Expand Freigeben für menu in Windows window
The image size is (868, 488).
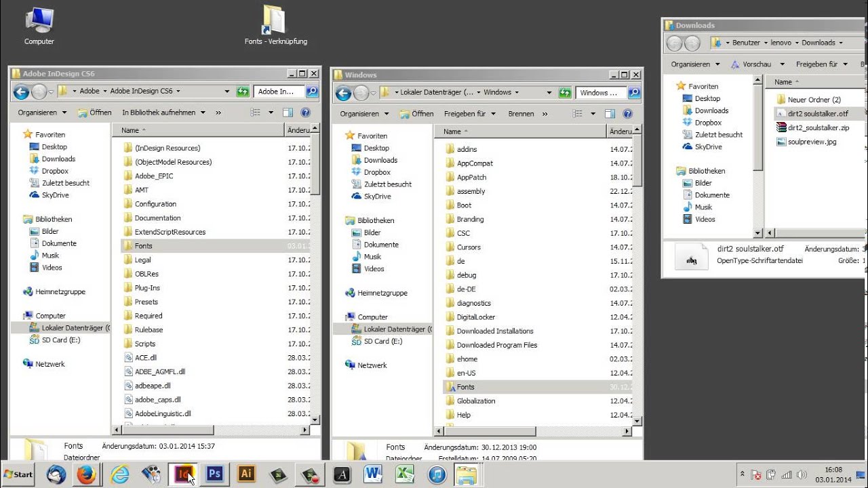point(470,114)
